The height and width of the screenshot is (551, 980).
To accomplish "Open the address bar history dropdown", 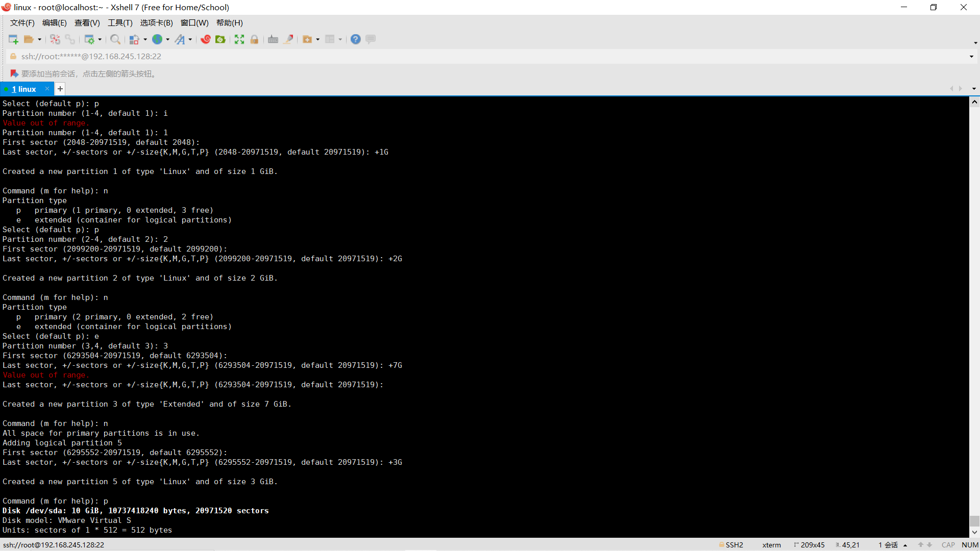I will pos(971,57).
